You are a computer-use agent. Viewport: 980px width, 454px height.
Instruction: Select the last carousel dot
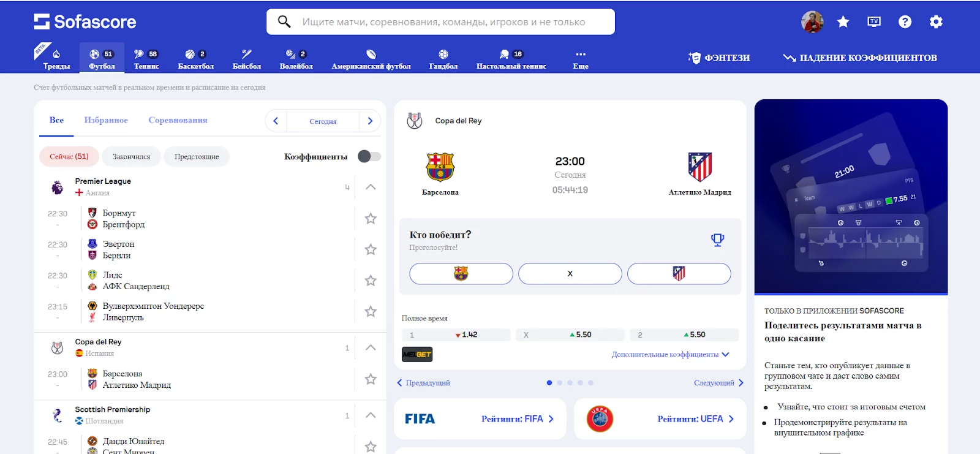[x=590, y=383]
